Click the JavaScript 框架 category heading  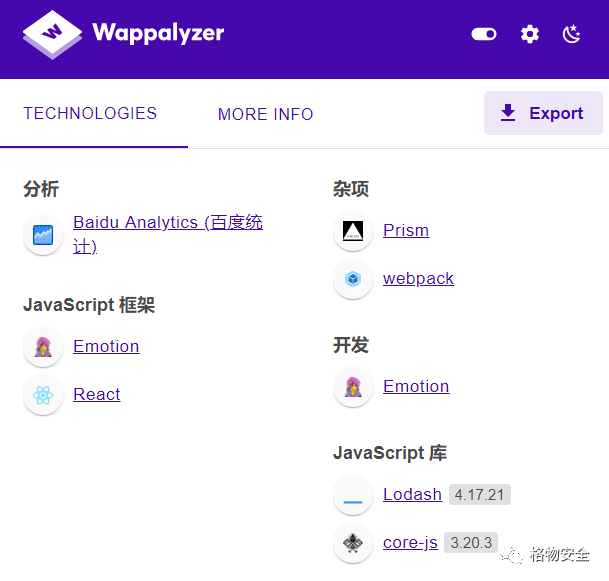89,305
